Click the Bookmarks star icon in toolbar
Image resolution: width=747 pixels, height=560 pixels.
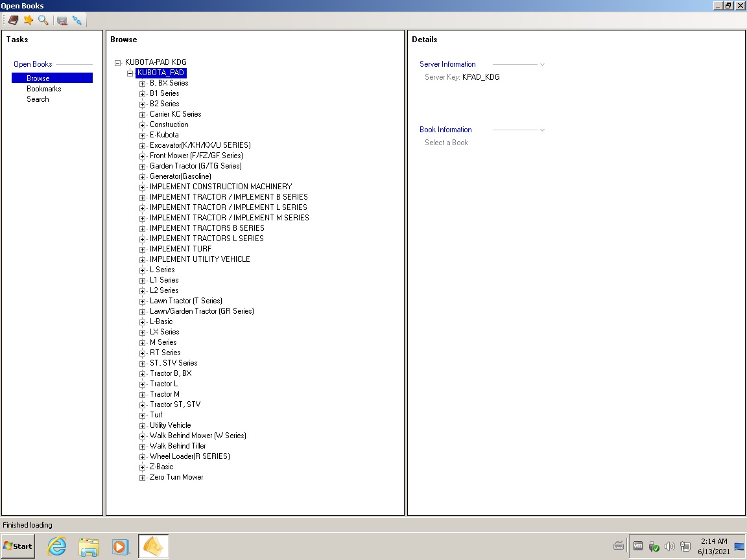pyautogui.click(x=29, y=20)
